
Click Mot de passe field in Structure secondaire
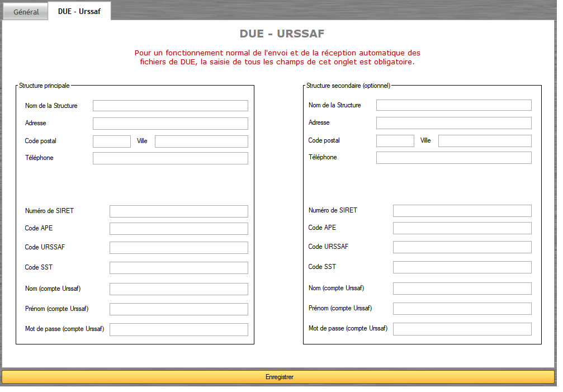tap(462, 329)
